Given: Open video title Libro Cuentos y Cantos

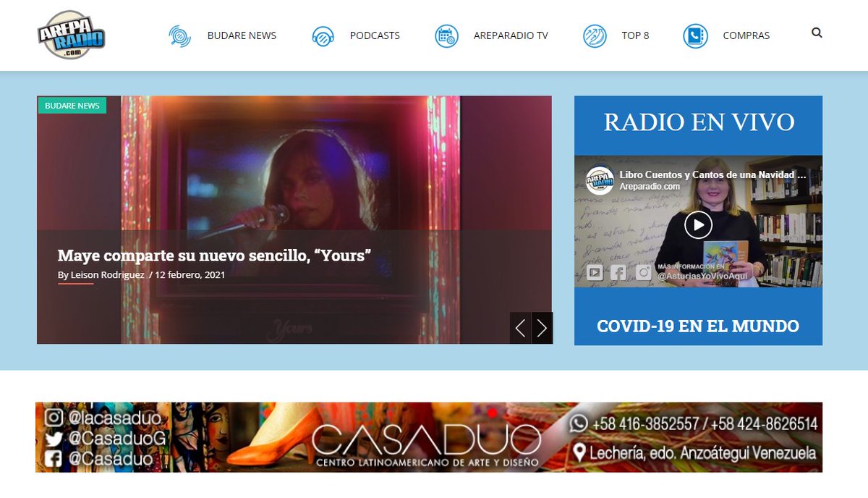Looking at the screenshot, I should [x=712, y=174].
